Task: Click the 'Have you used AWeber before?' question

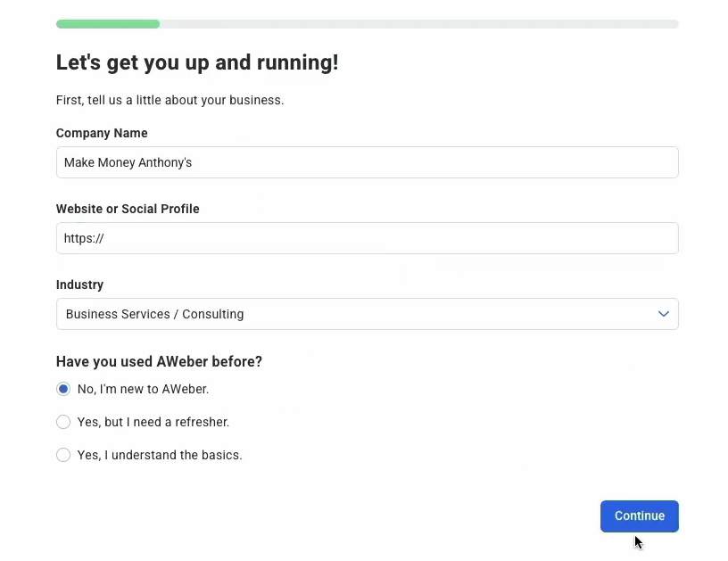Action: pos(159,361)
